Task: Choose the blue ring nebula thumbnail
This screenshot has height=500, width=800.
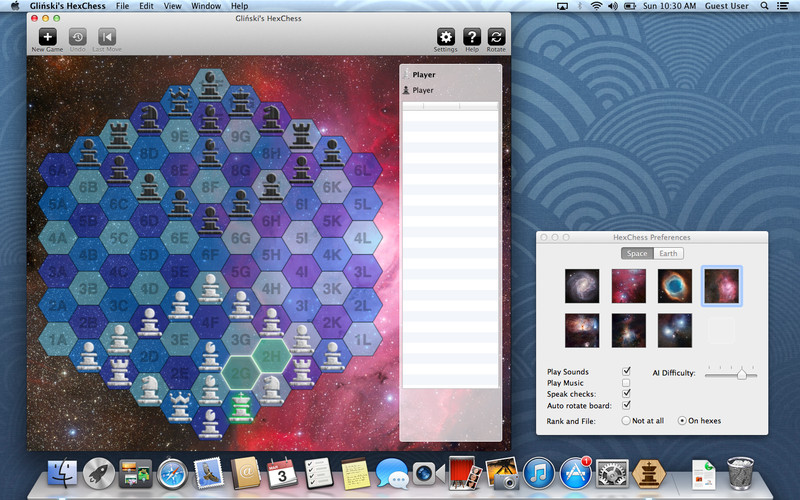Action: [675, 286]
